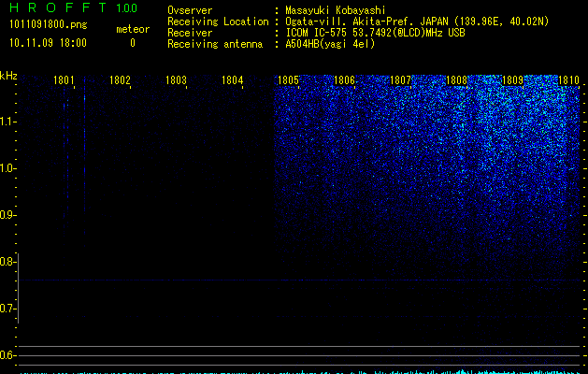Select the file name 1011091800.png
The height and width of the screenshot is (374, 588).
tap(49, 25)
